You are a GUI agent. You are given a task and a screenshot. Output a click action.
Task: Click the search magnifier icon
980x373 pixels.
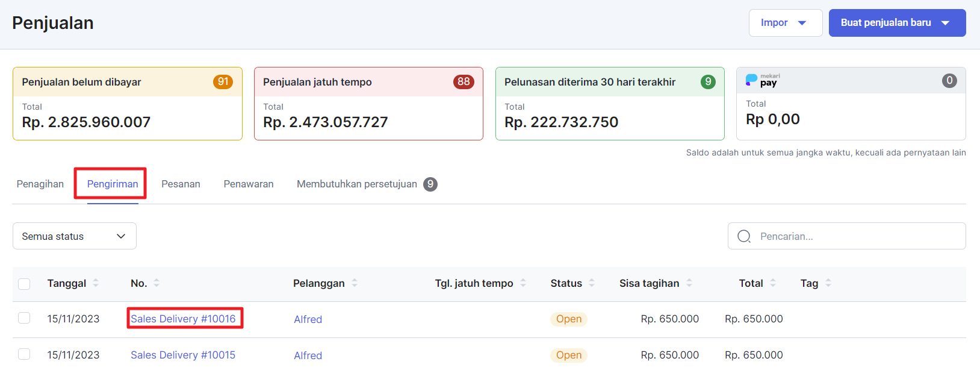coord(744,236)
